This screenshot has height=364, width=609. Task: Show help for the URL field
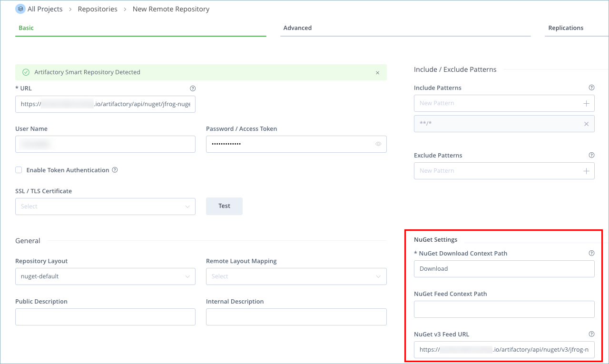click(x=193, y=89)
